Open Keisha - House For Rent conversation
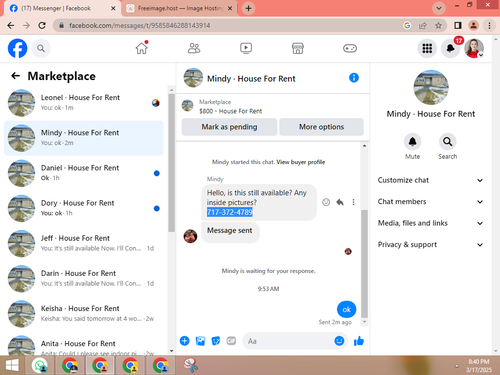 pos(83,314)
